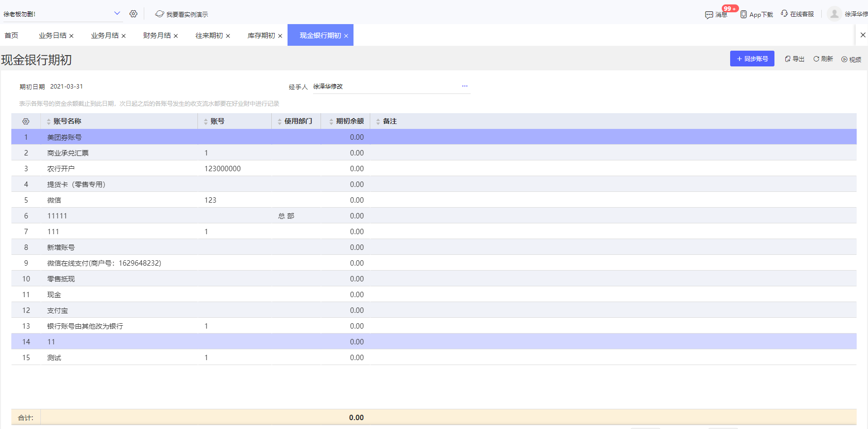The height and width of the screenshot is (429, 868).
Task: Close the 财务月结 tab
Action: (176, 36)
